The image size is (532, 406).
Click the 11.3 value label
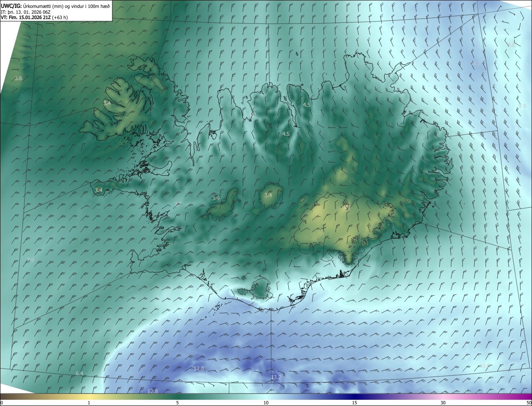[x=475, y=64]
